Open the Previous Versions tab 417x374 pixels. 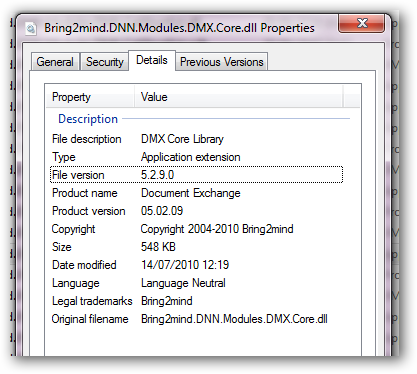(222, 62)
